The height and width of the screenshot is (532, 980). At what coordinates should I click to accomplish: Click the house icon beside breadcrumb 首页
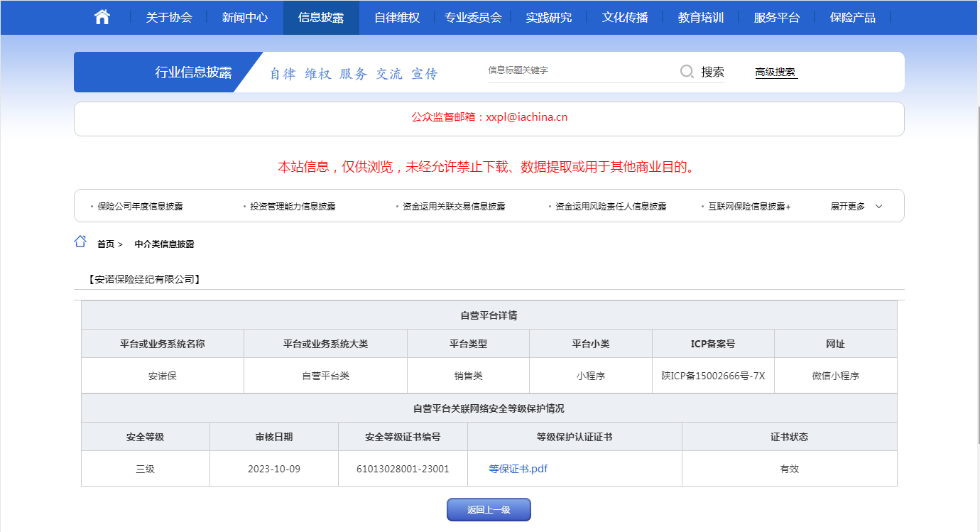[x=80, y=241]
